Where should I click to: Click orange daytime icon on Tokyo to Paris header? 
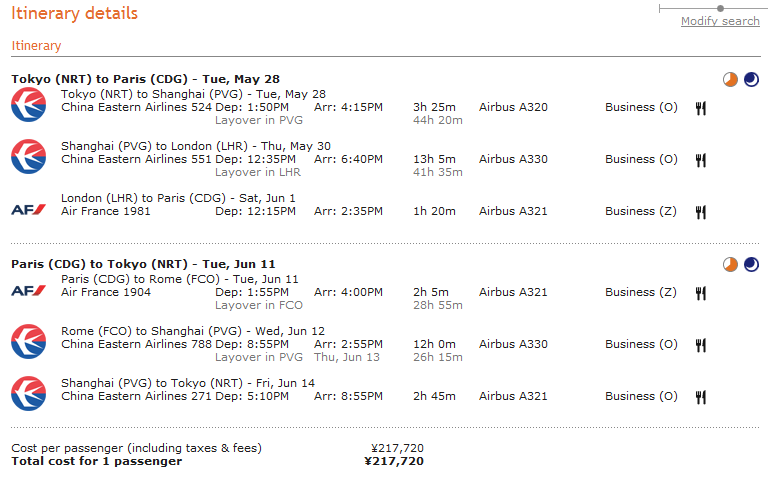731,80
